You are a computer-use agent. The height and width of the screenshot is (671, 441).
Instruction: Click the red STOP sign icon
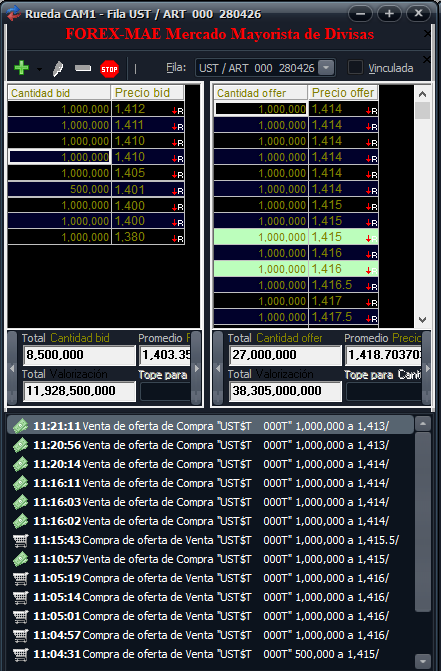click(110, 69)
